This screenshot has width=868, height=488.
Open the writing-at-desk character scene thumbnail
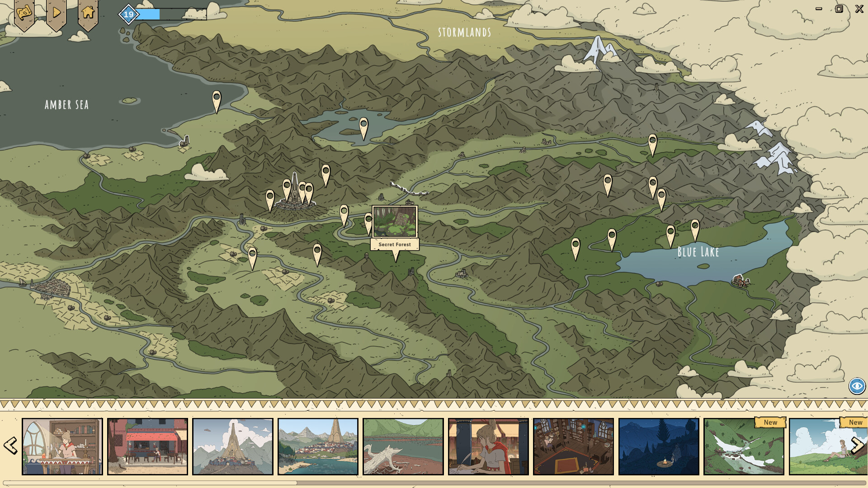pyautogui.click(x=488, y=446)
